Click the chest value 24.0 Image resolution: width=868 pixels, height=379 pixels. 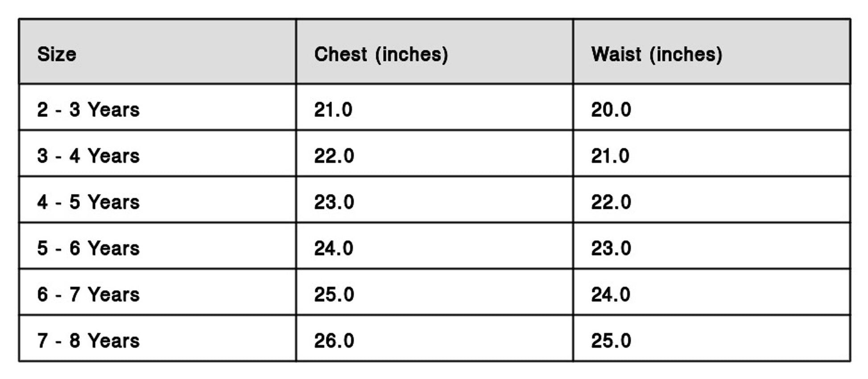tap(334, 248)
